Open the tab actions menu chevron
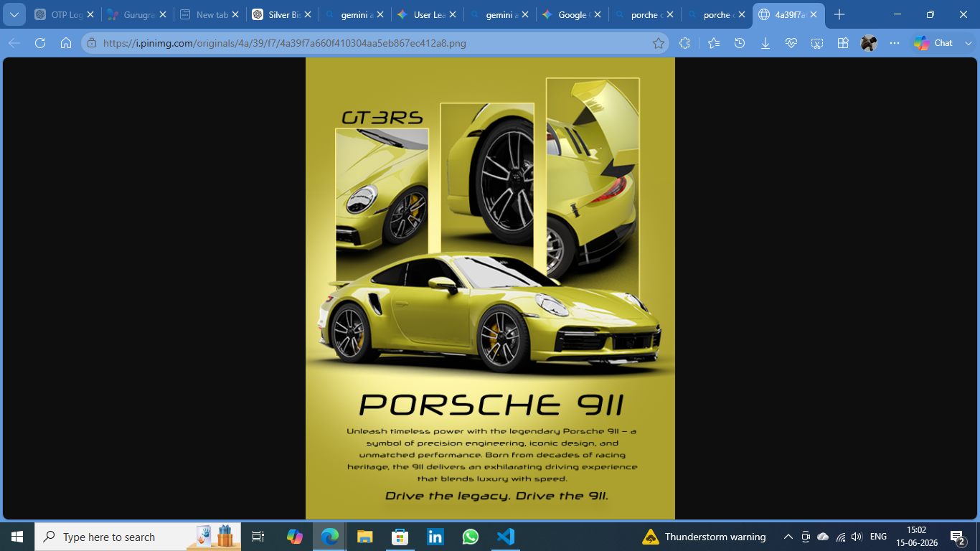Image resolution: width=980 pixels, height=551 pixels. [x=14, y=14]
